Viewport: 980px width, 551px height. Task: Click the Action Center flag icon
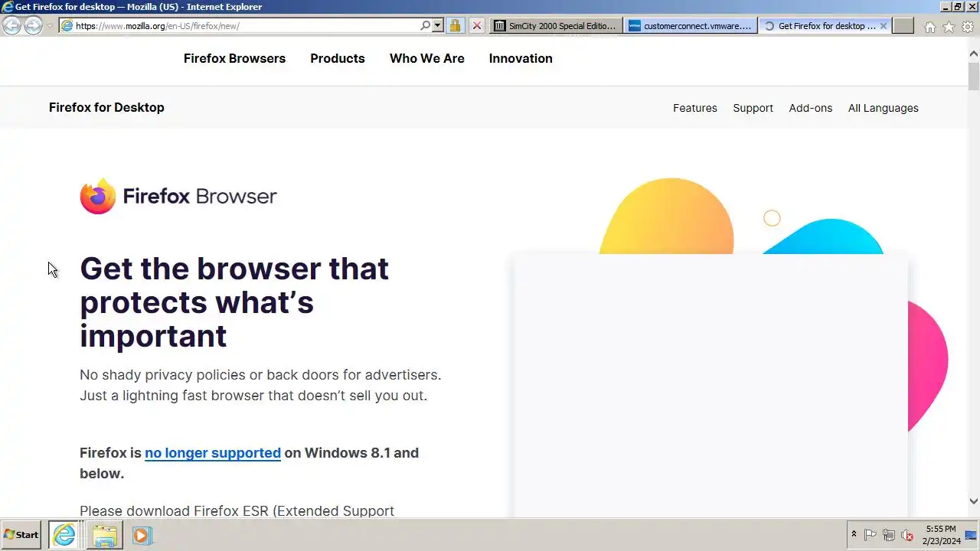point(871,535)
